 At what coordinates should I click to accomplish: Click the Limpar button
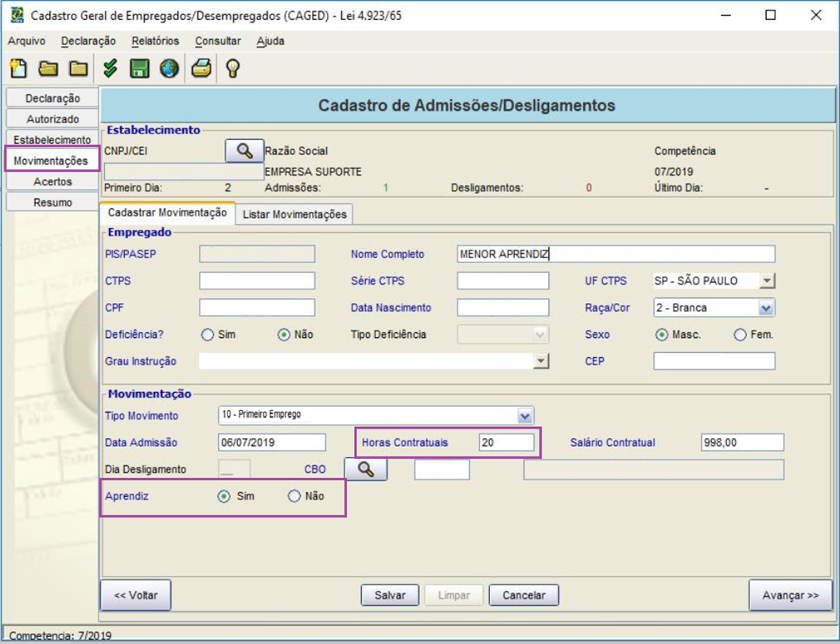click(453, 596)
